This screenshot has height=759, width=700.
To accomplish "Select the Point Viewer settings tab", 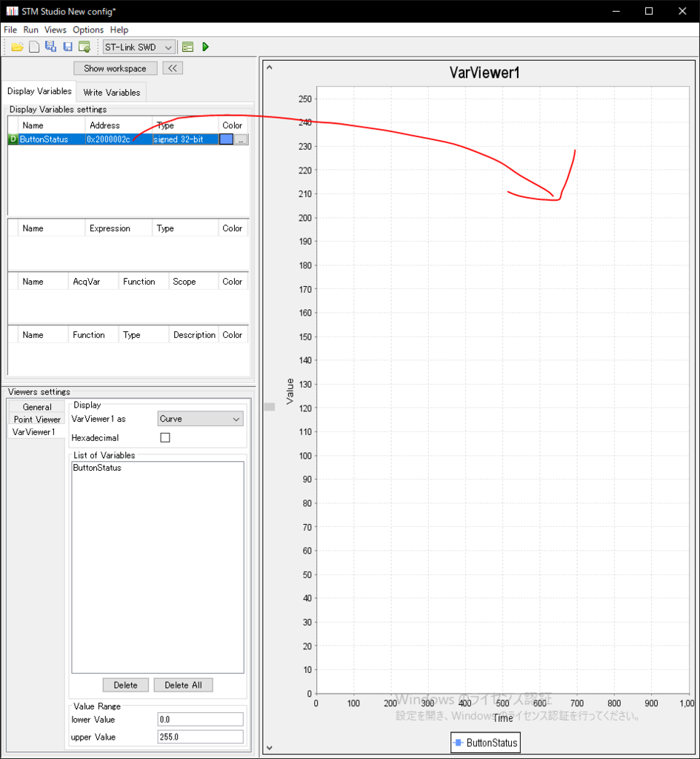I will tap(37, 420).
